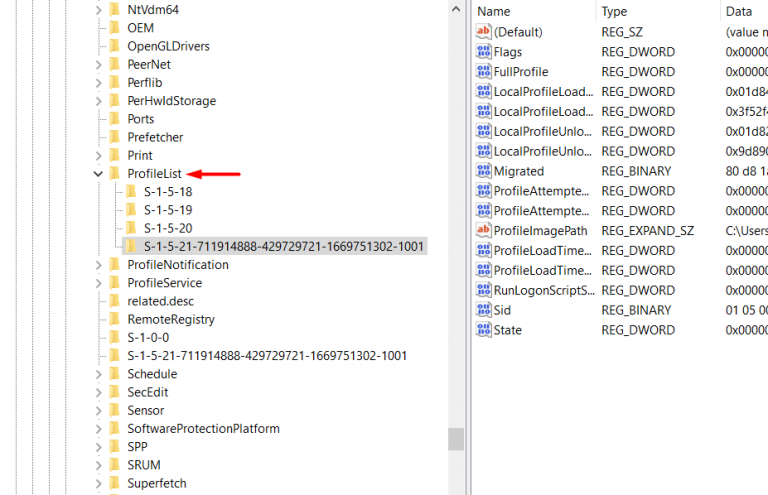
Task: Select the (Default) value name
Action: point(518,32)
